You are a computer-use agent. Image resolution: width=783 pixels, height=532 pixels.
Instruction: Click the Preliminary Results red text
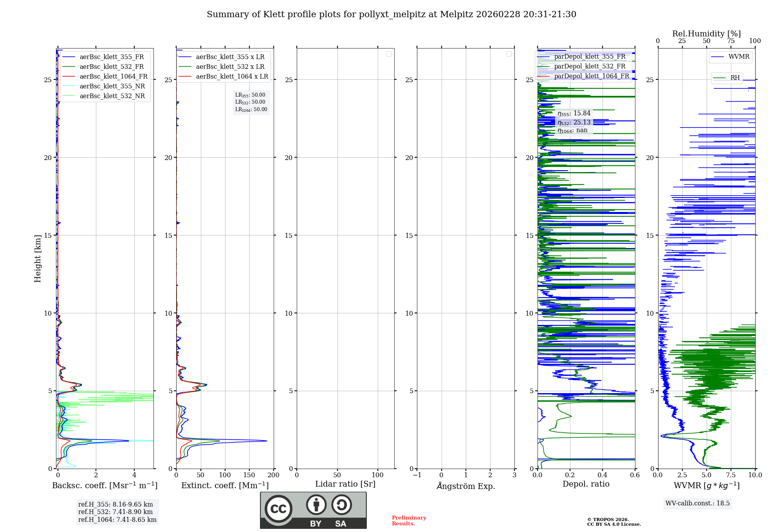point(409,521)
